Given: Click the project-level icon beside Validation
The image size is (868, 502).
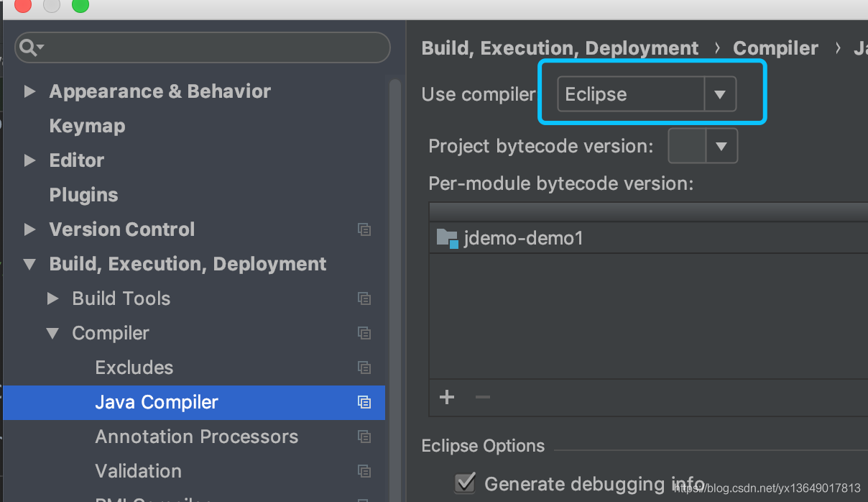Looking at the screenshot, I should (x=364, y=471).
